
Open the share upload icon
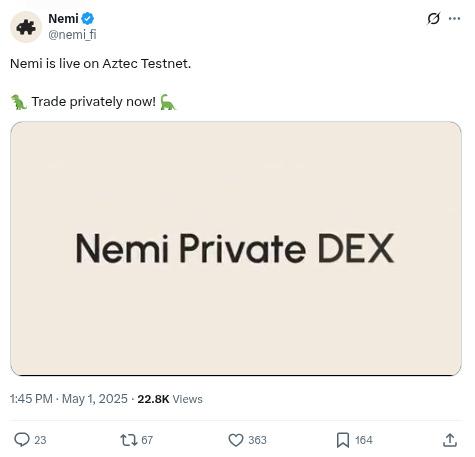tap(450, 440)
